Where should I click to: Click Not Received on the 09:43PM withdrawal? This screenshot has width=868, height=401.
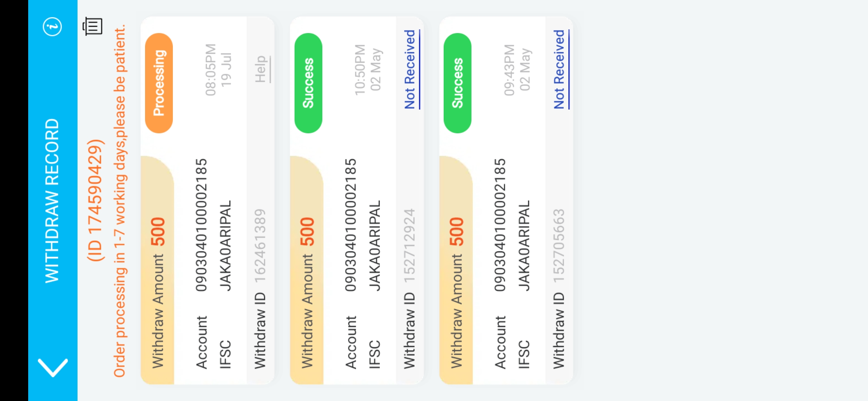click(x=560, y=69)
